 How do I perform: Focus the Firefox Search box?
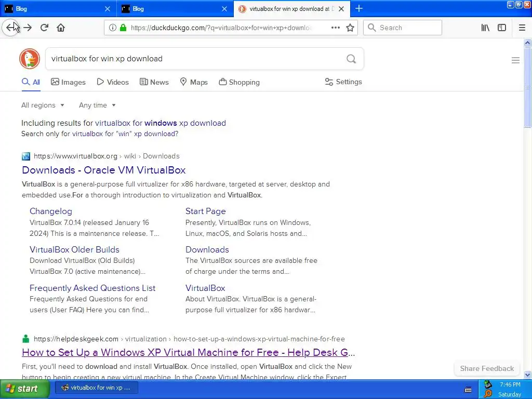click(403, 28)
